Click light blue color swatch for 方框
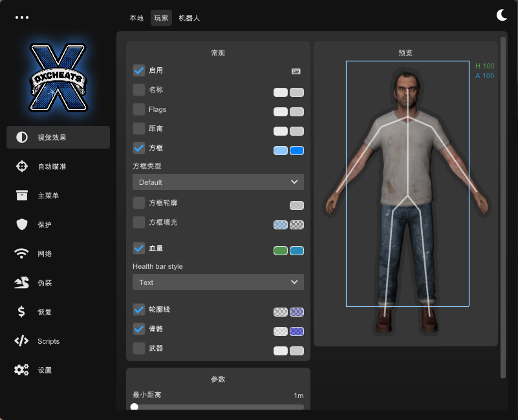518x420 pixels. pos(281,151)
